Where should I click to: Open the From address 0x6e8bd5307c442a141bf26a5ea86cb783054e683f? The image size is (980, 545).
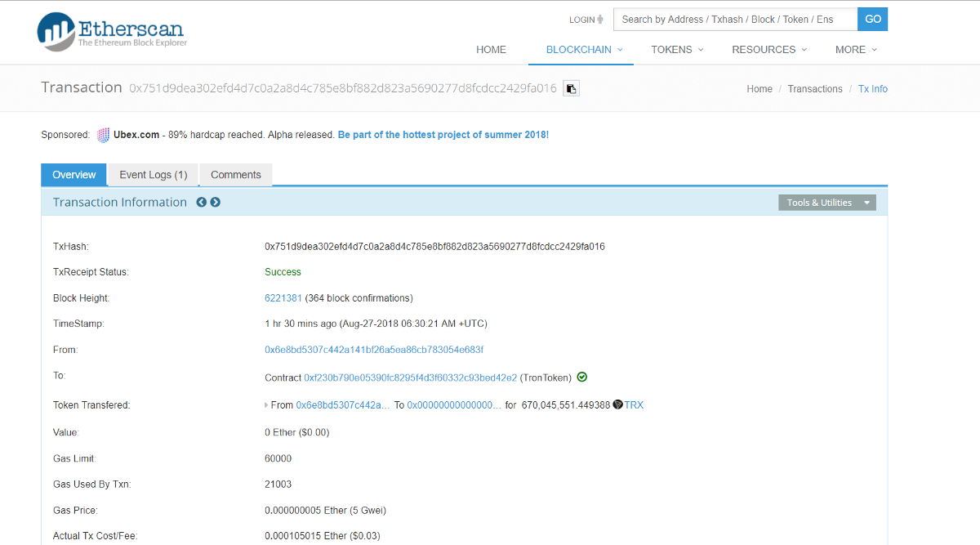point(374,350)
